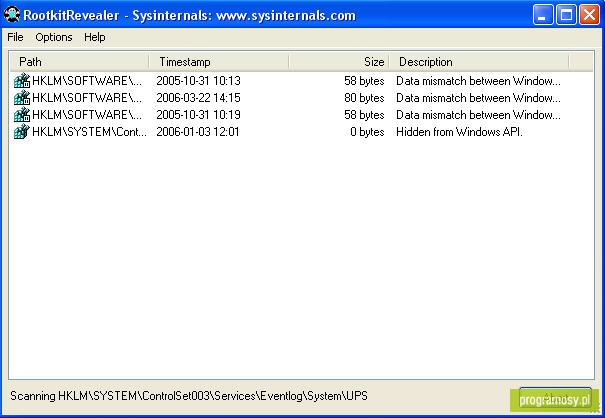Open the File menu
Screen dimensions: 605x418
pos(15,37)
